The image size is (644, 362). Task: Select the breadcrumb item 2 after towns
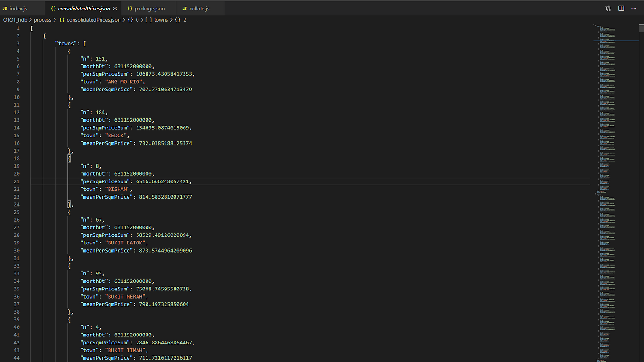pyautogui.click(x=184, y=20)
